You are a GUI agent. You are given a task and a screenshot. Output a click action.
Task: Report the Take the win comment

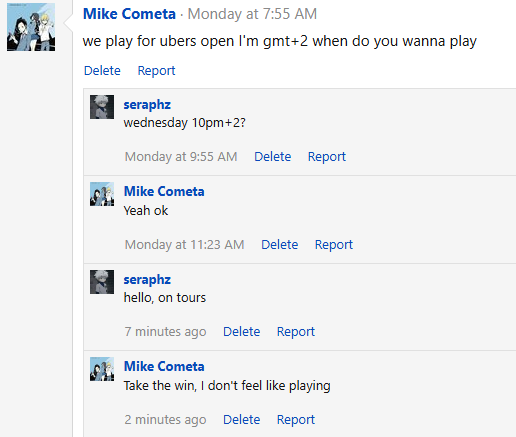click(296, 420)
